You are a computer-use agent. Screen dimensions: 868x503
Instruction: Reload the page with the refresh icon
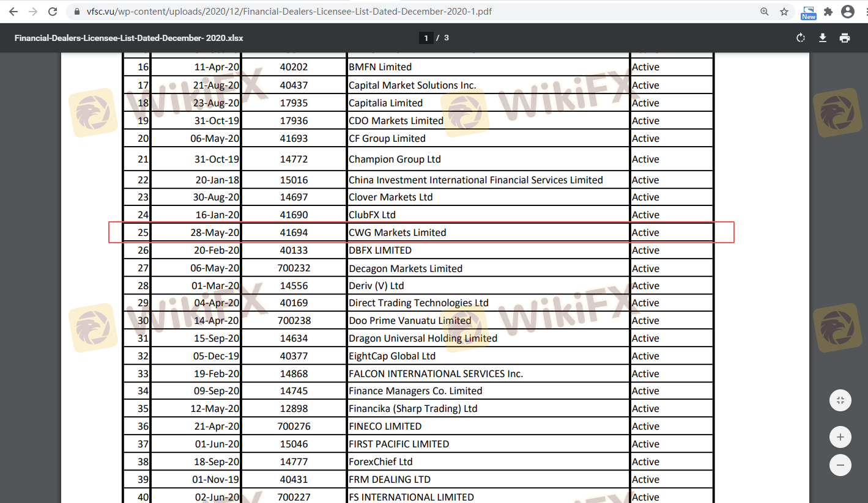click(x=53, y=12)
